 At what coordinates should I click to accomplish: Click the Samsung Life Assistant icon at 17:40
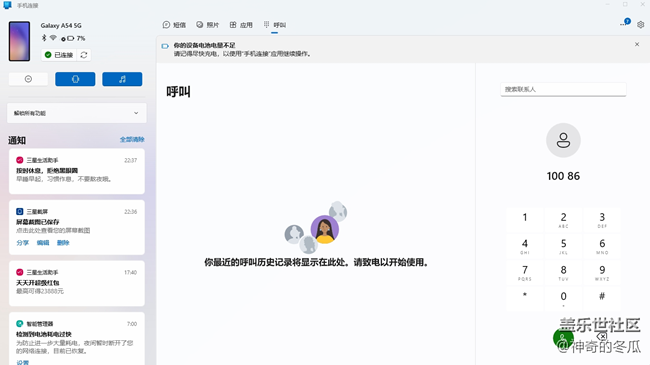coord(19,272)
